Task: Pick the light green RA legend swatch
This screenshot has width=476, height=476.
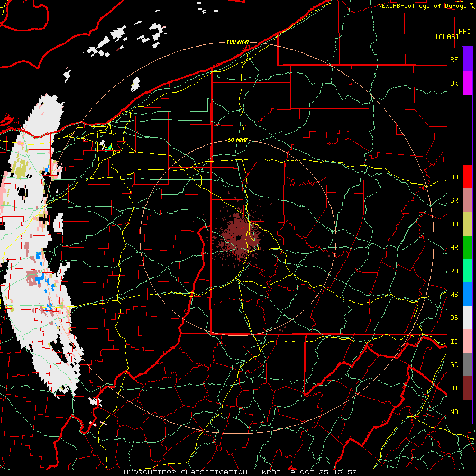Action: pos(467,271)
